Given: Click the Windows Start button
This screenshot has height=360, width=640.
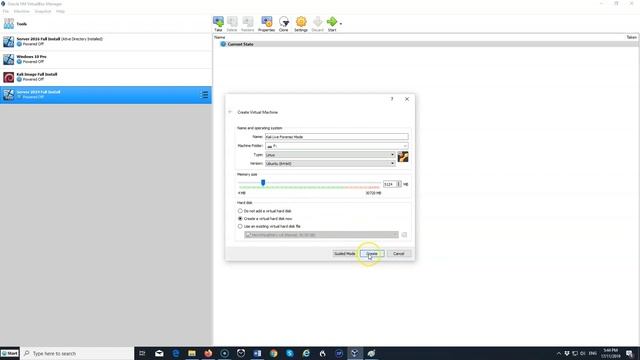Looking at the screenshot, I should 10,353.
